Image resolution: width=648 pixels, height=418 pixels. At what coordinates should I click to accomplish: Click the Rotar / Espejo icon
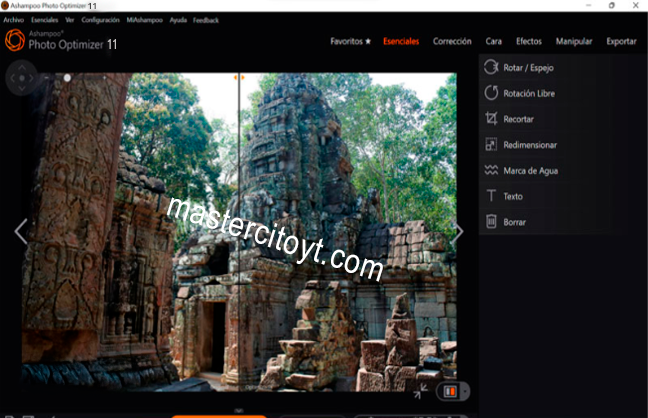point(491,68)
